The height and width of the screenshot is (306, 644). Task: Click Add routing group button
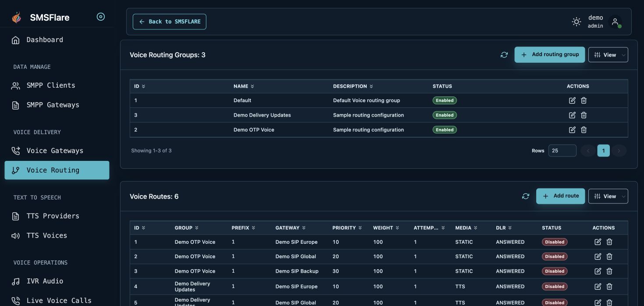[x=550, y=55]
